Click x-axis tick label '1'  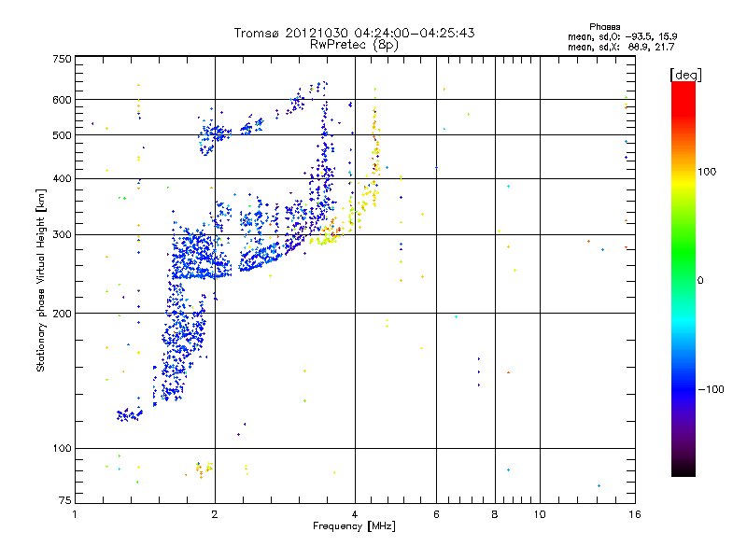(75, 514)
